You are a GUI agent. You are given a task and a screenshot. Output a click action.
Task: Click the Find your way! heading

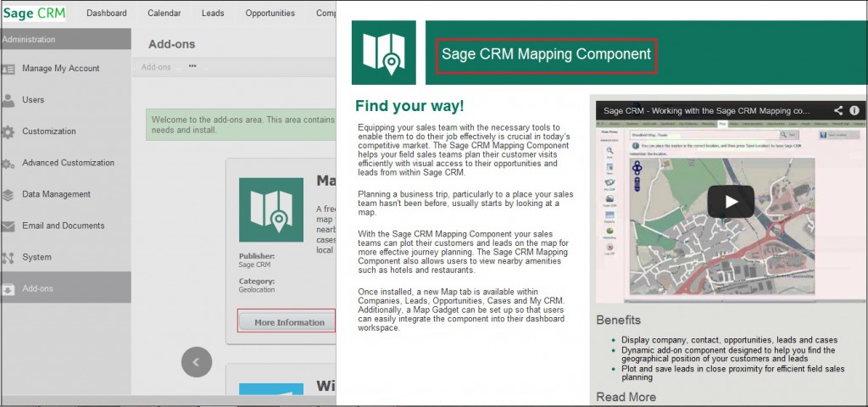[x=409, y=106]
